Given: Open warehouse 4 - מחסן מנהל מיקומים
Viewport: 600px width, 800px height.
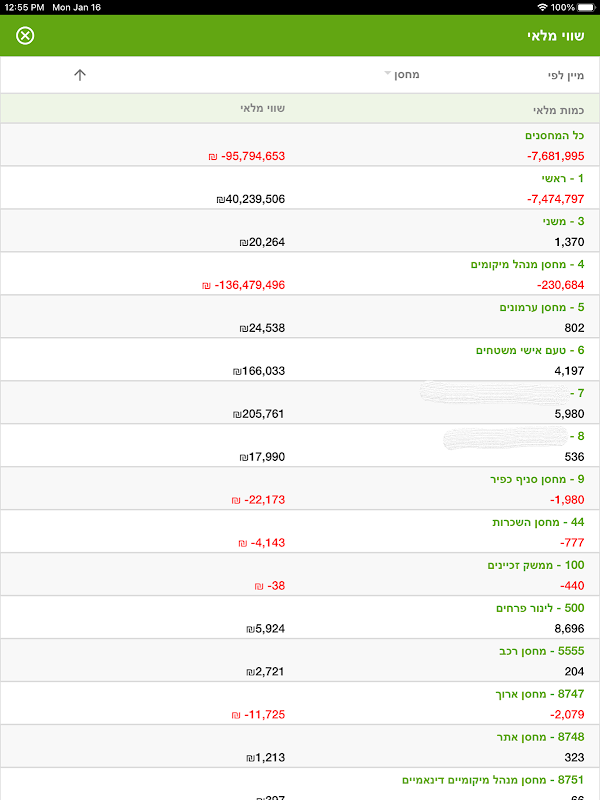Looking at the screenshot, I should [x=300, y=274].
